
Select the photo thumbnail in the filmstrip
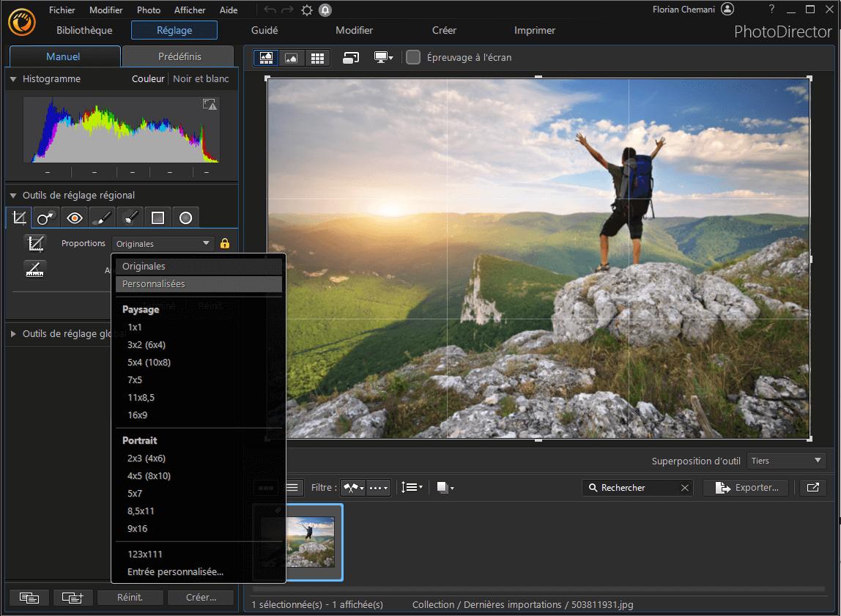point(311,542)
